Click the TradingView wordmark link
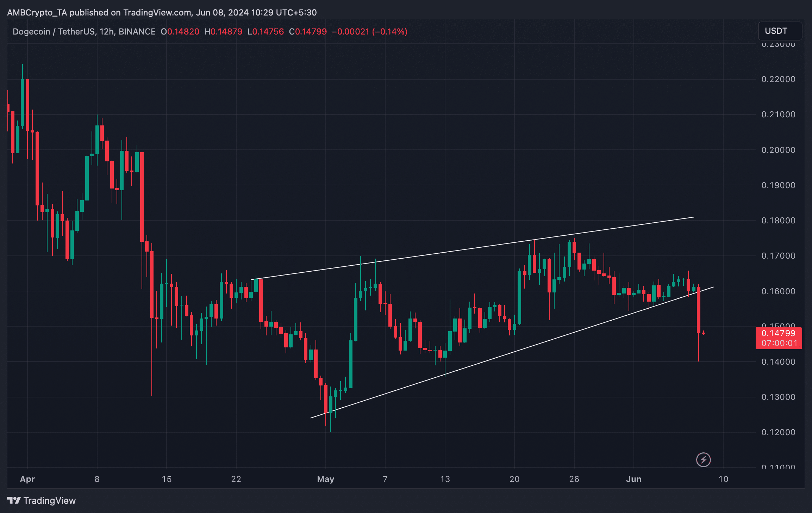This screenshot has width=812, height=513. click(x=49, y=501)
